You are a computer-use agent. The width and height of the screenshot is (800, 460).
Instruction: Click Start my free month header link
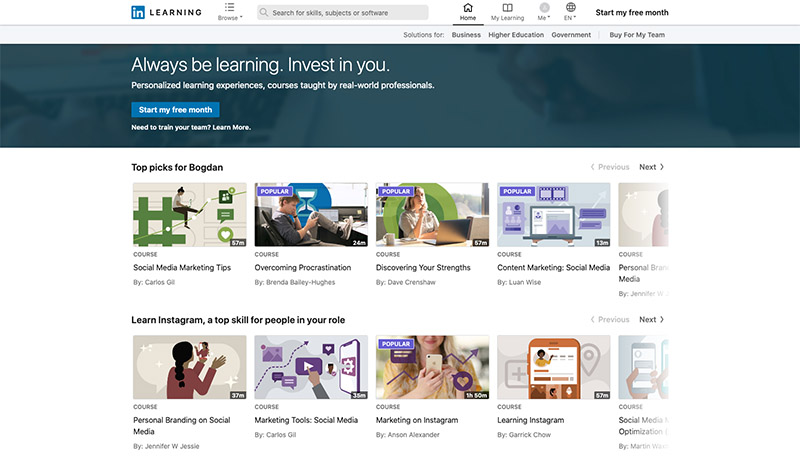click(632, 12)
